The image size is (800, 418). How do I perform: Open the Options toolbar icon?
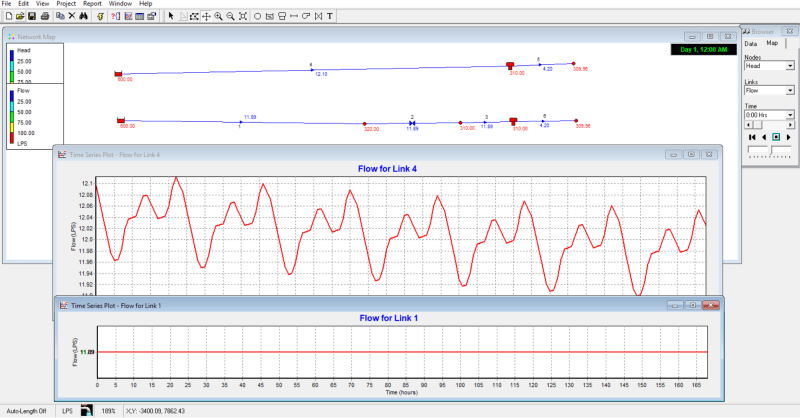click(x=152, y=16)
